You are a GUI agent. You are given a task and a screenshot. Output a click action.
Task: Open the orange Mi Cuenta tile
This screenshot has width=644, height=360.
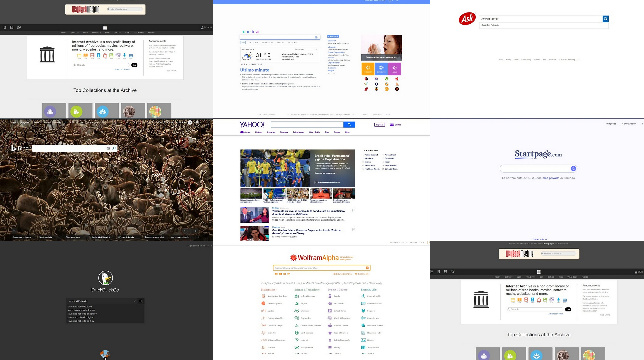click(368, 69)
